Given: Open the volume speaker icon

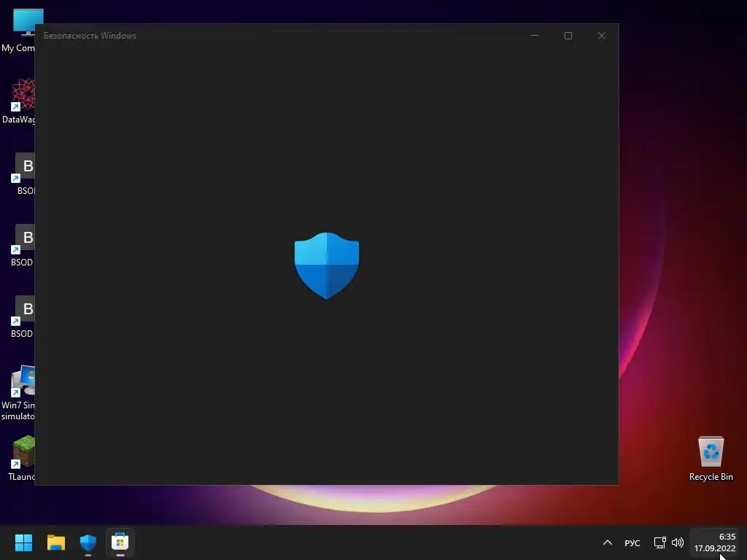Looking at the screenshot, I should click(678, 542).
